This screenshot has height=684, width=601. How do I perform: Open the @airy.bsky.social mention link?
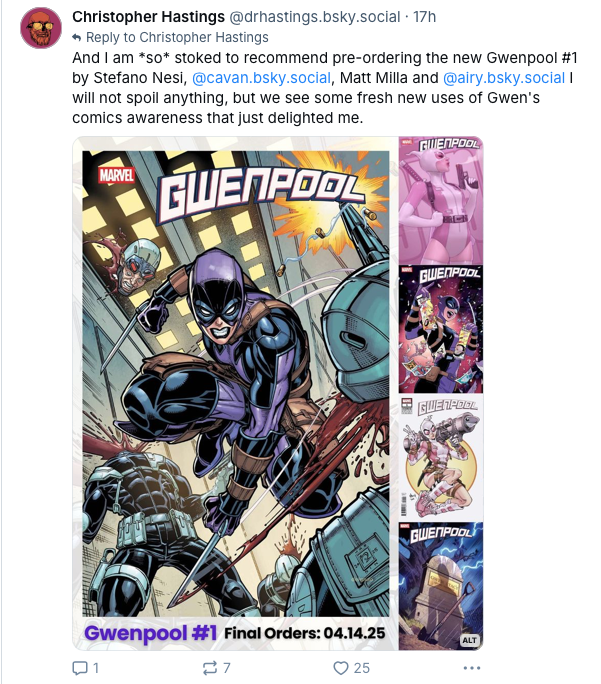[x=504, y=78]
